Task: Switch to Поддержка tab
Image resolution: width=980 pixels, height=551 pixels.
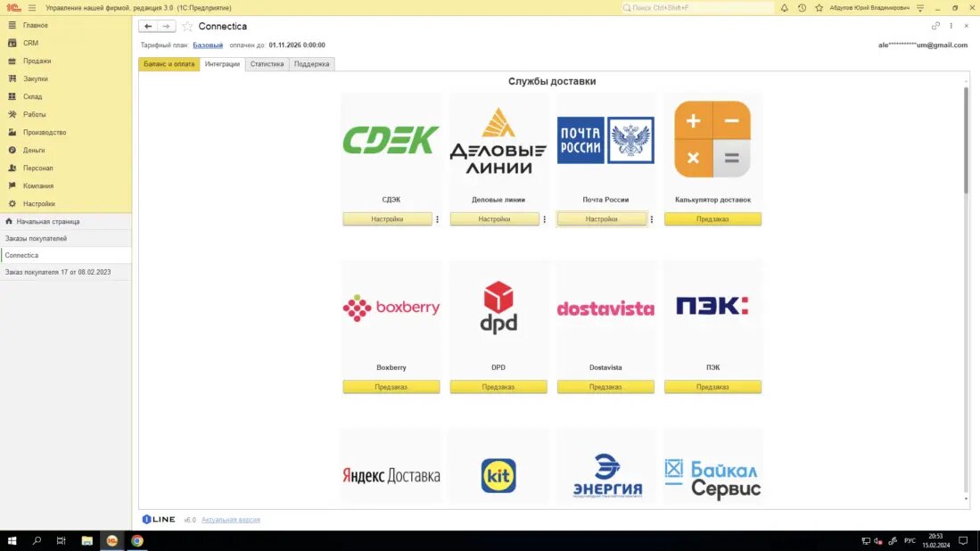Action: coord(311,63)
